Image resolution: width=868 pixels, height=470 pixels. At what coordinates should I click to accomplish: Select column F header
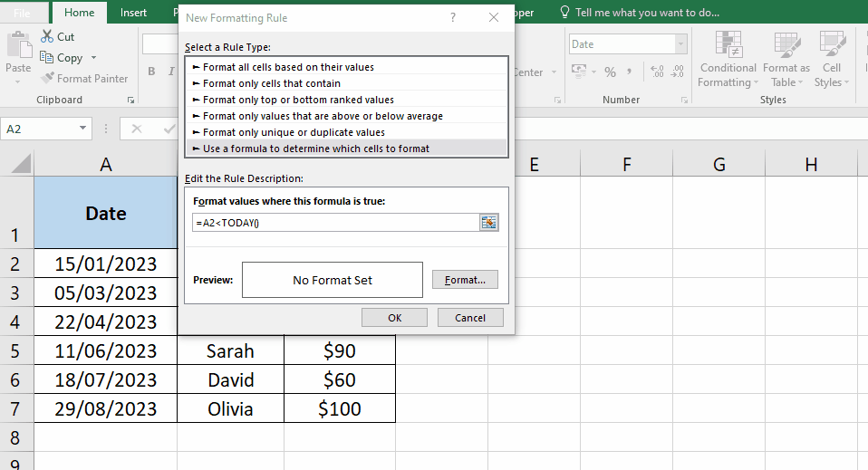click(x=627, y=165)
